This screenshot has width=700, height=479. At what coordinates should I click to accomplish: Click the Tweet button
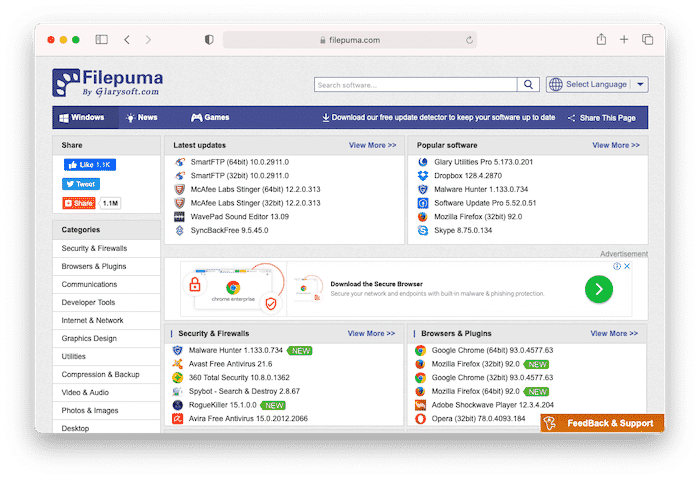click(x=81, y=184)
